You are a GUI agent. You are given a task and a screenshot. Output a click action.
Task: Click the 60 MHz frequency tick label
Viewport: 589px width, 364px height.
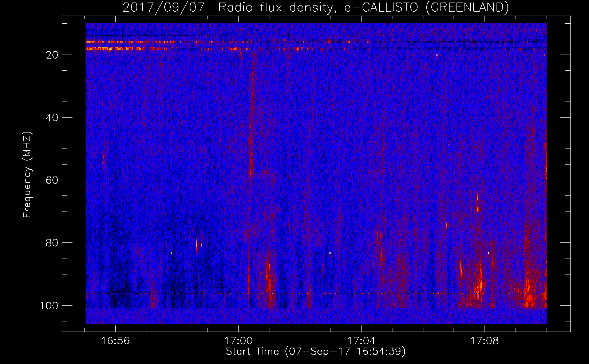(x=52, y=180)
